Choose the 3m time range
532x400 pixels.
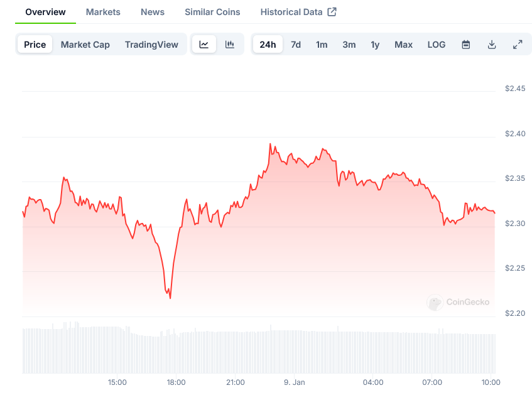(x=349, y=45)
